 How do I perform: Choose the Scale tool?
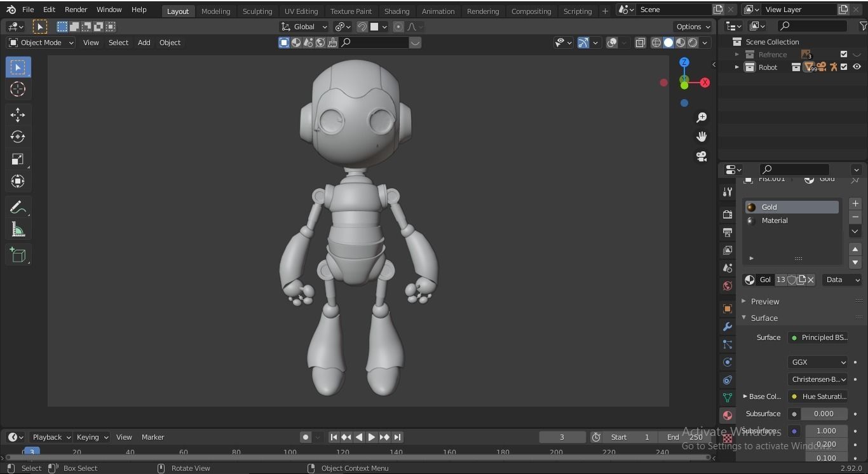18,159
